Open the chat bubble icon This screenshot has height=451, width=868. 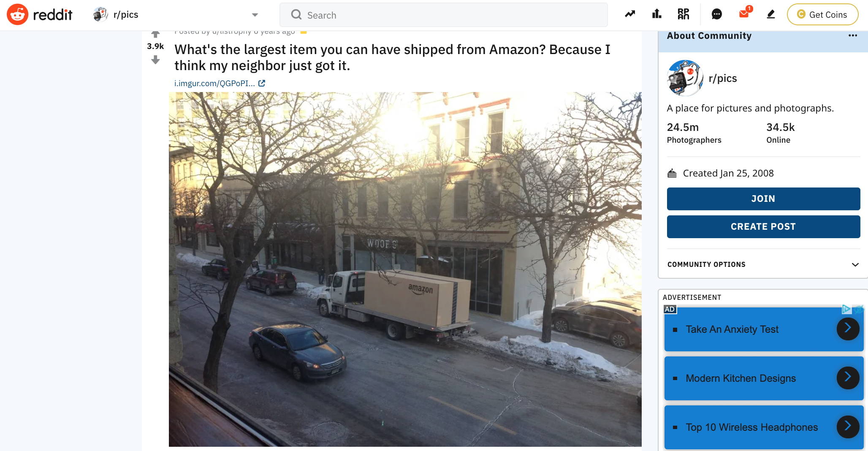coord(716,14)
